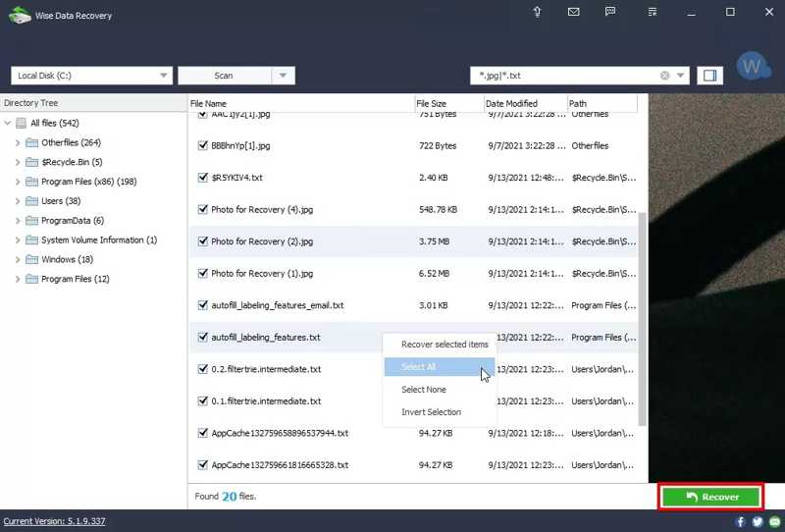This screenshot has height=532, width=785.
Task: Click the Wise Data Recovery logo icon
Action: pyautogui.click(x=20, y=15)
